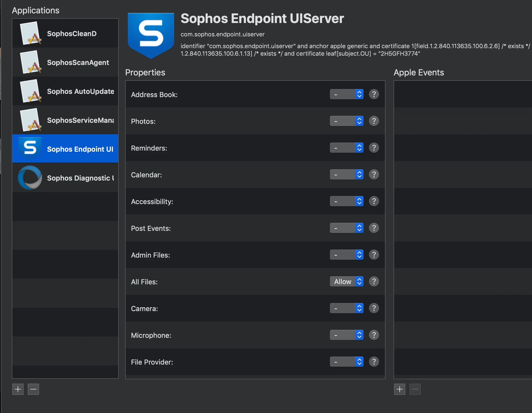The height and width of the screenshot is (413, 532).
Task: Open the File Provider permission dropdown
Action: point(346,362)
